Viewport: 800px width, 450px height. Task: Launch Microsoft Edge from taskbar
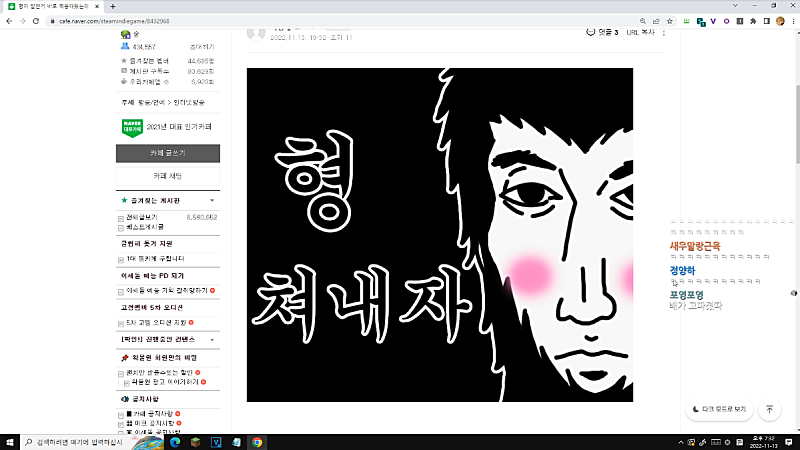tap(175, 442)
